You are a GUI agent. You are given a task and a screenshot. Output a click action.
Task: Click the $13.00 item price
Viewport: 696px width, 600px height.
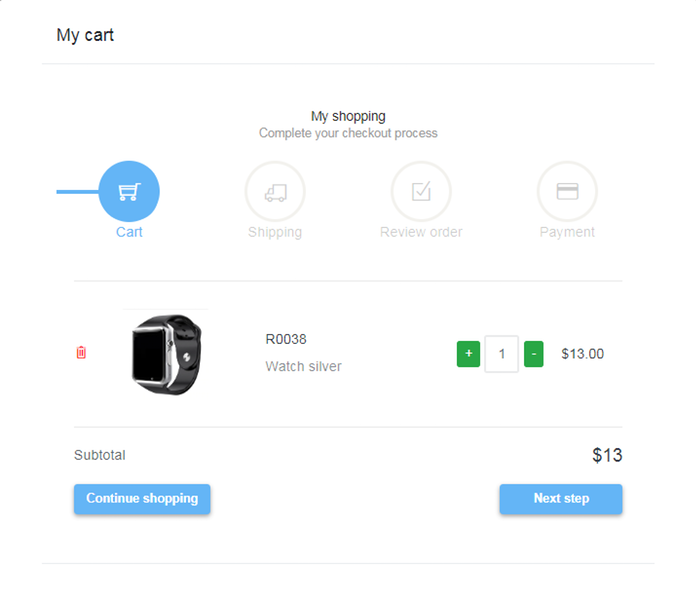(582, 354)
